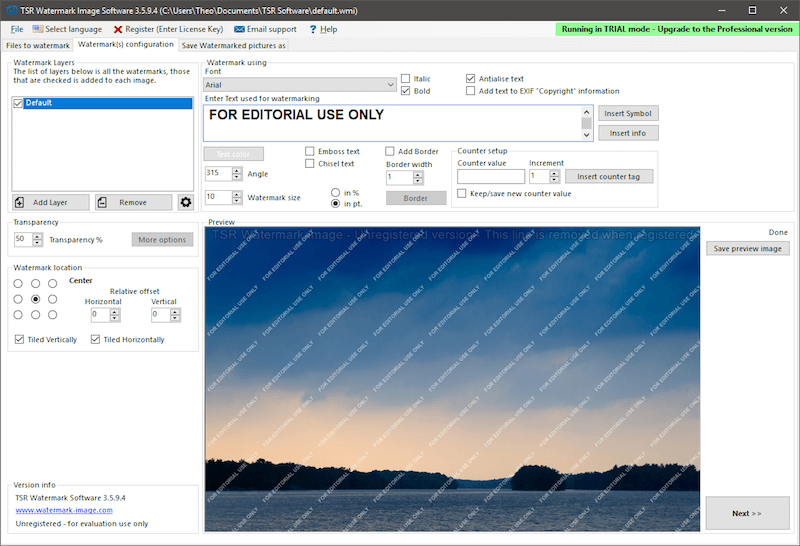Open www.watermark-image.com link
The height and width of the screenshot is (546, 800).
[x=64, y=510]
